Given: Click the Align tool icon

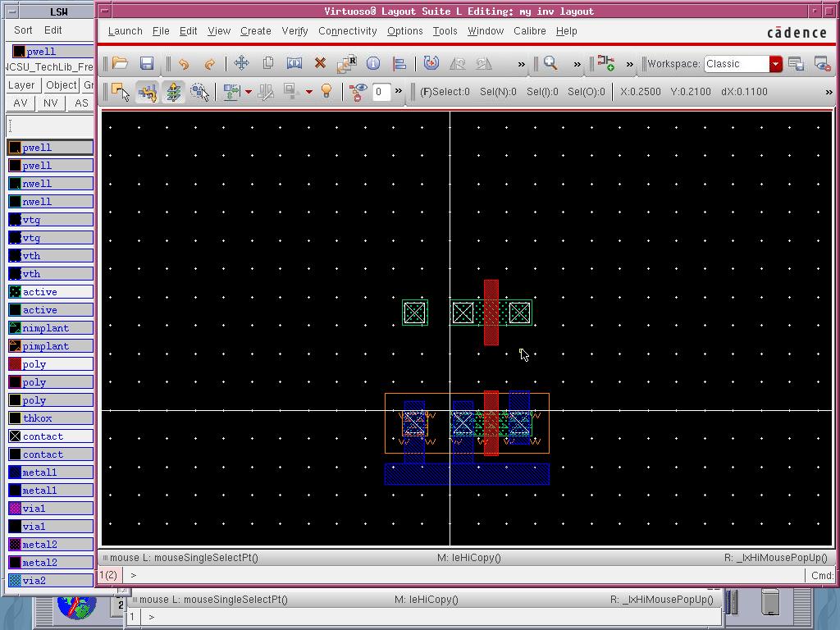Looking at the screenshot, I should (399, 64).
